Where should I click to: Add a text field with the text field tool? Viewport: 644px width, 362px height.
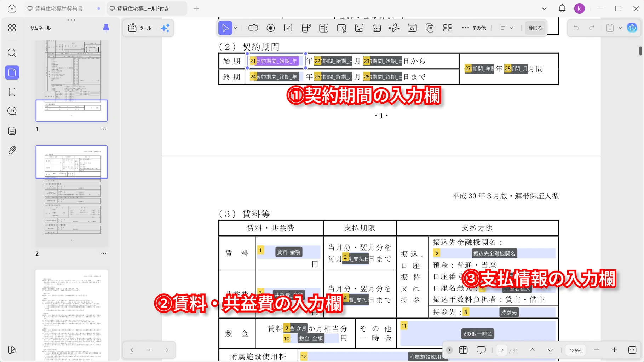(x=253, y=28)
